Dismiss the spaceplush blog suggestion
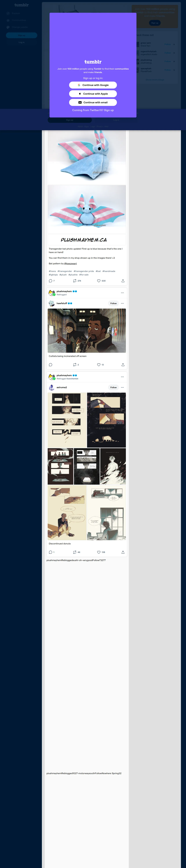The height and width of the screenshot is (868, 186). (x=174, y=70)
